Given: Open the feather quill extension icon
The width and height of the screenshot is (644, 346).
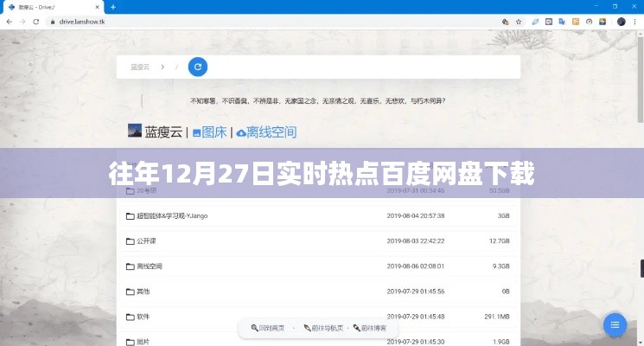Looking at the screenshot, I should click(535, 22).
